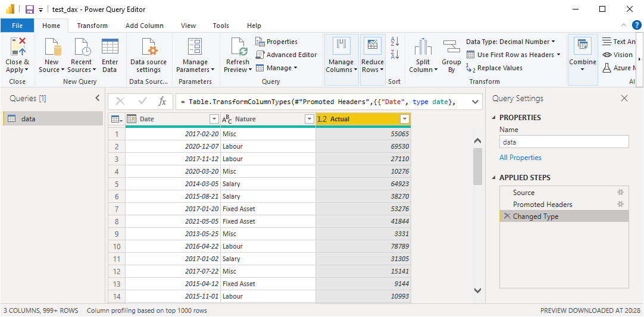Collapse the Queries pane with the chevron
The width and height of the screenshot is (644, 317).
98,98
